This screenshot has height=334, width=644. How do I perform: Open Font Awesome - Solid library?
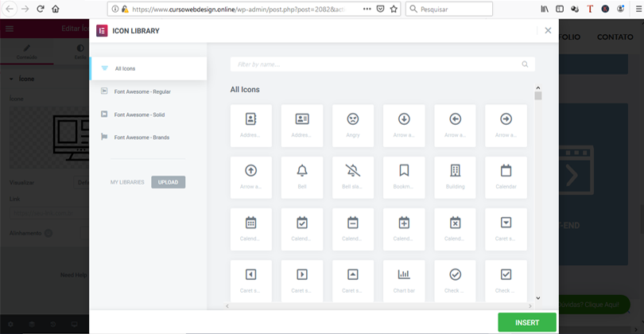(148, 115)
